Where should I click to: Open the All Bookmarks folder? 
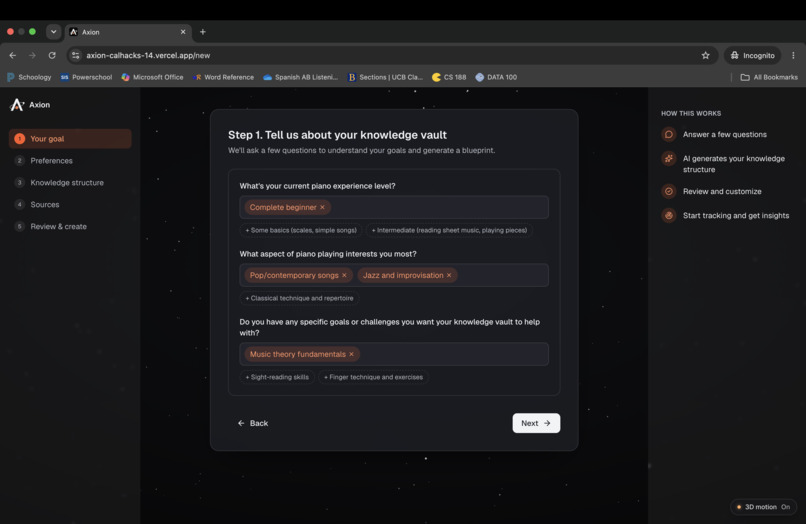(769, 77)
